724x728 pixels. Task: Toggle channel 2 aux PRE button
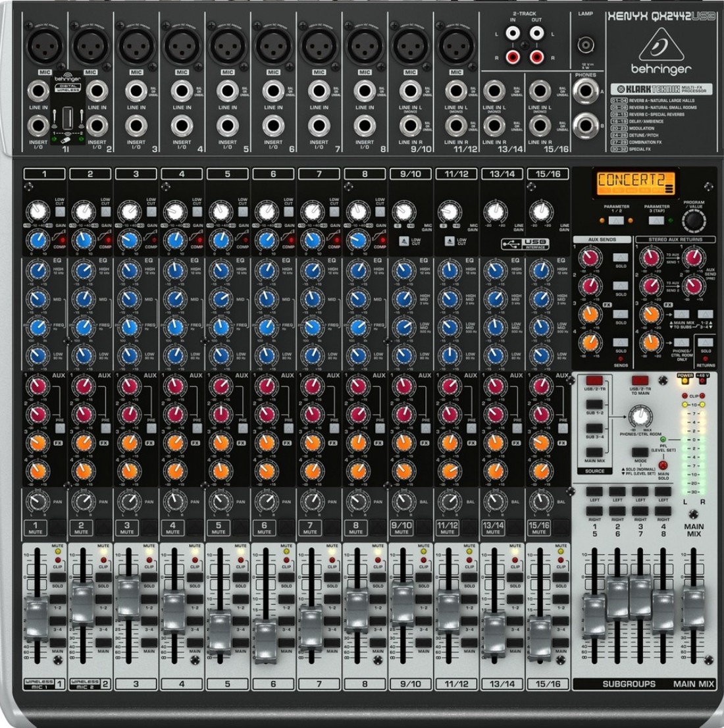point(106,428)
